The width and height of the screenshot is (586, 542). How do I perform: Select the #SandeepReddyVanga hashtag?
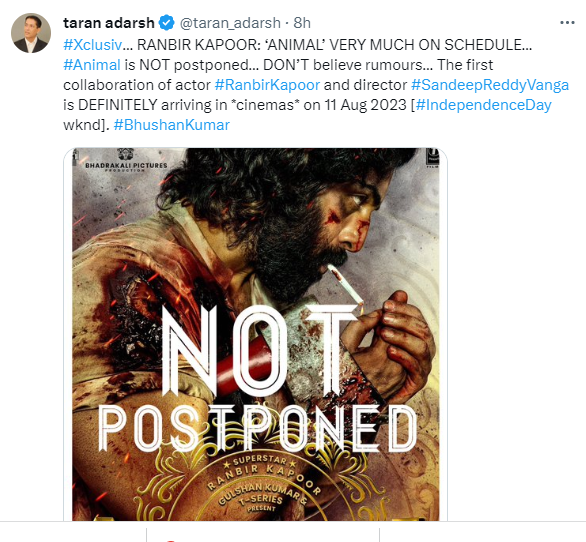click(490, 85)
